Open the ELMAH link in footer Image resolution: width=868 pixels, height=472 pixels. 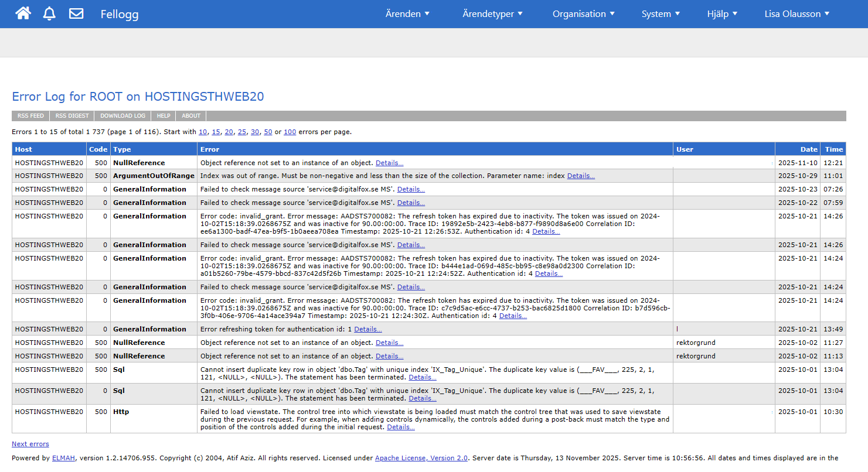[x=63, y=458]
